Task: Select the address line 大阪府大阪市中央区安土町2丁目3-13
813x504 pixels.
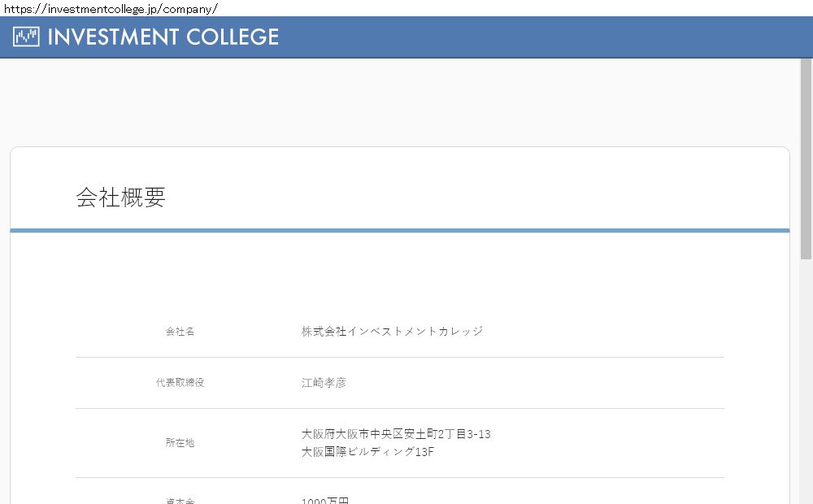Action: pos(396,434)
